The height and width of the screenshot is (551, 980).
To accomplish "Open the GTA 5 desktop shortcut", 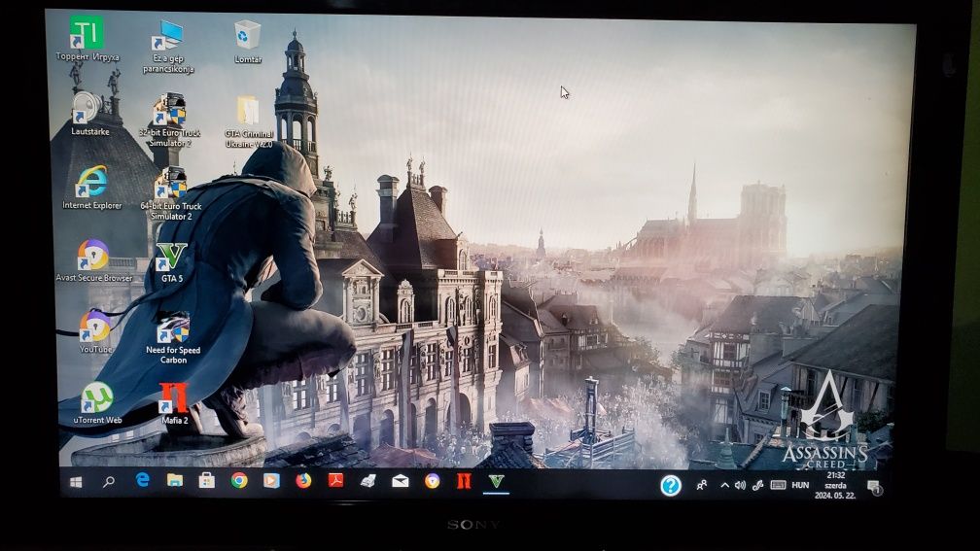I will [171, 262].
